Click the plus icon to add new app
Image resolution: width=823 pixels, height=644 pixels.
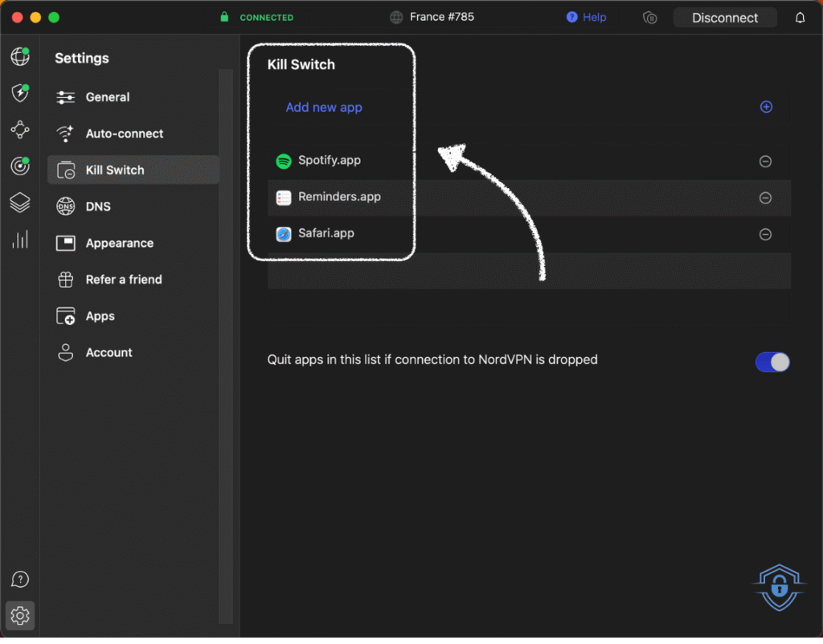[x=766, y=107]
